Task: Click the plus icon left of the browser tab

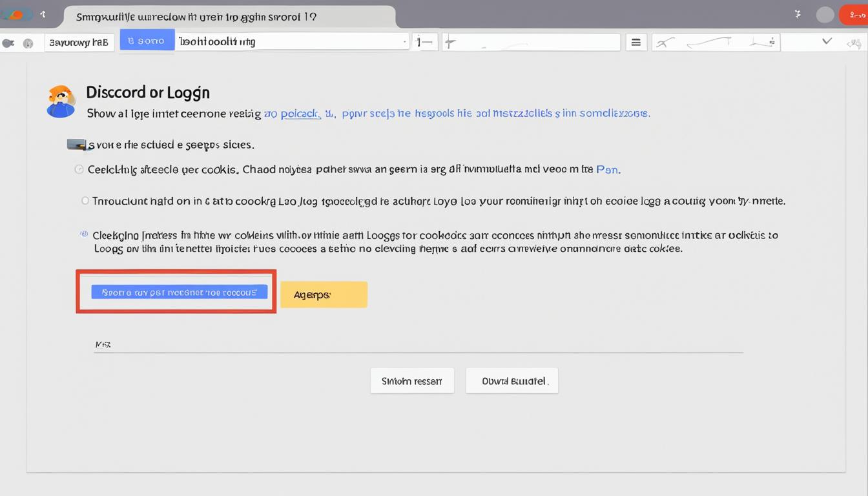Action: (43, 14)
